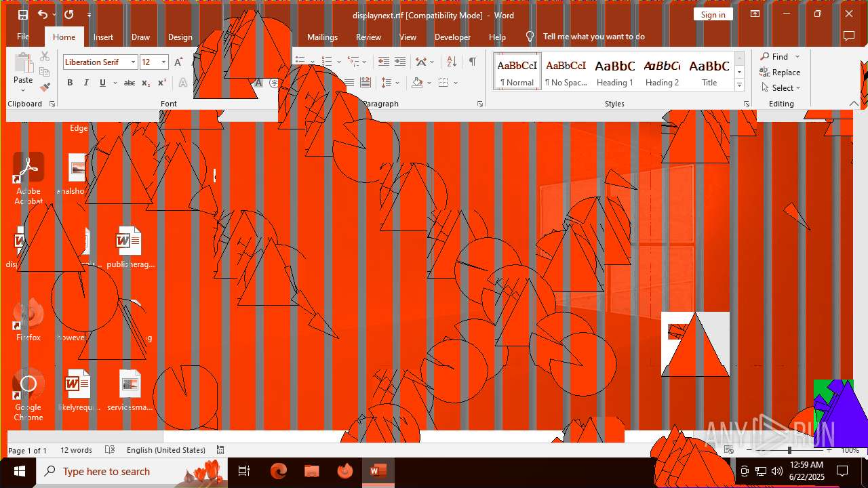868x488 pixels.
Task: Toggle Show/Hide paragraph marks
Action: pyautogui.click(x=473, y=62)
